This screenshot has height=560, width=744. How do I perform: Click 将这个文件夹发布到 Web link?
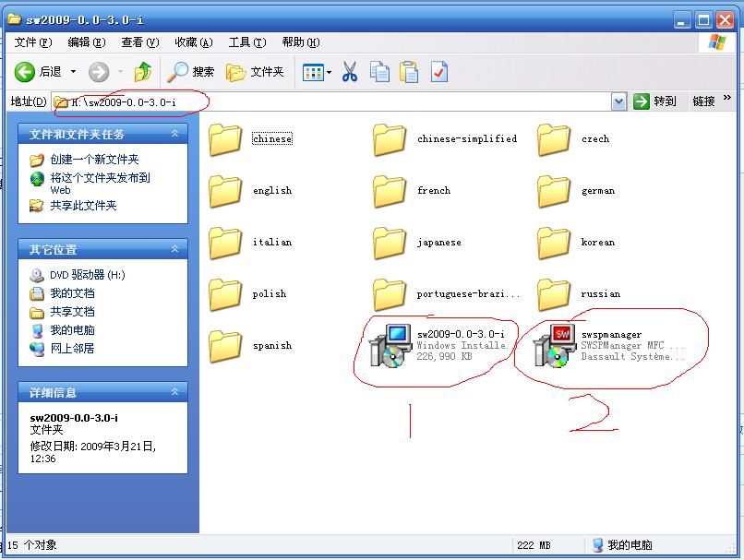(100, 184)
